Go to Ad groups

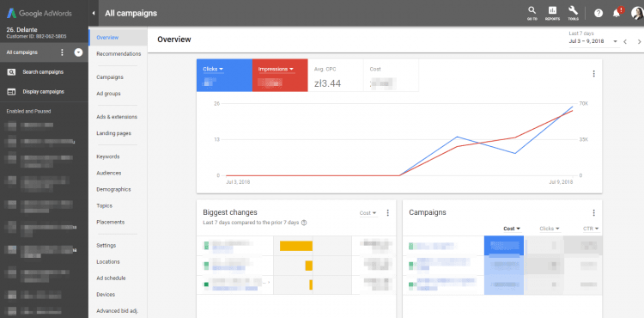(108, 94)
